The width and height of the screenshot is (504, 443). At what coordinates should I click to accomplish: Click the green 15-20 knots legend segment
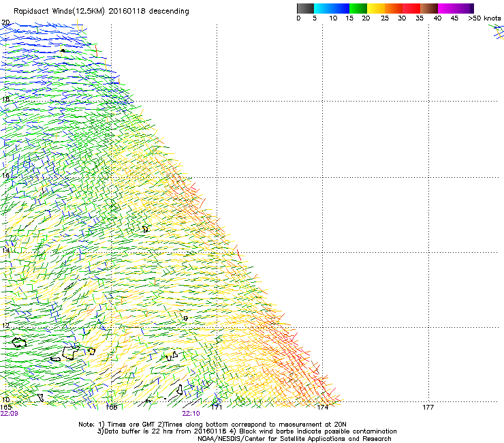click(358, 8)
